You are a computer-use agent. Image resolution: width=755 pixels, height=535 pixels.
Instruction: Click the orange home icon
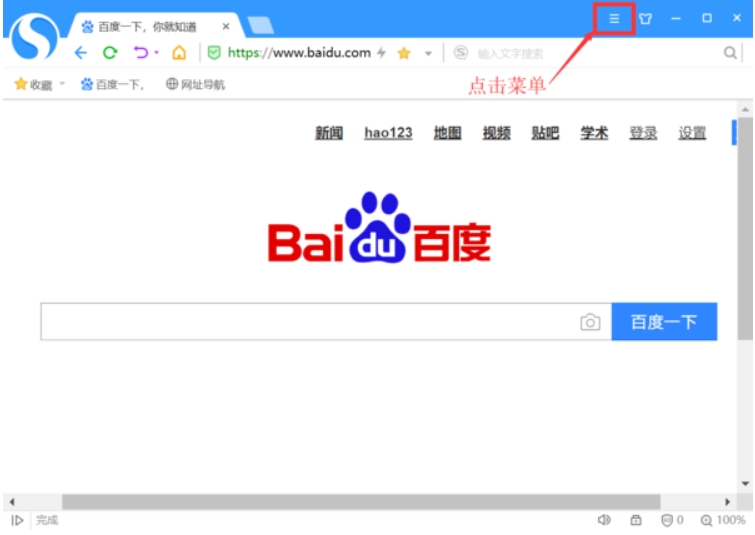point(179,52)
